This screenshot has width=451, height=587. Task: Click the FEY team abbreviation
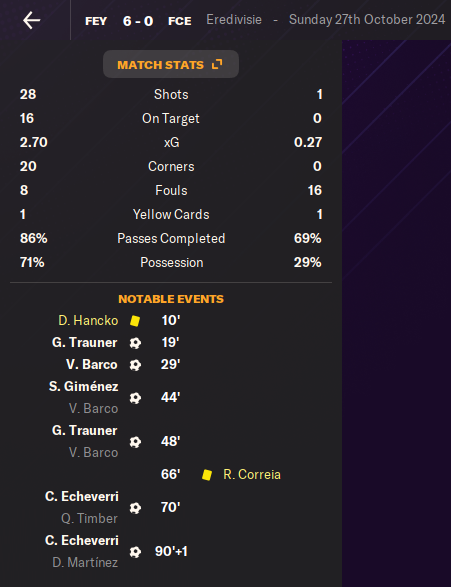click(x=96, y=21)
